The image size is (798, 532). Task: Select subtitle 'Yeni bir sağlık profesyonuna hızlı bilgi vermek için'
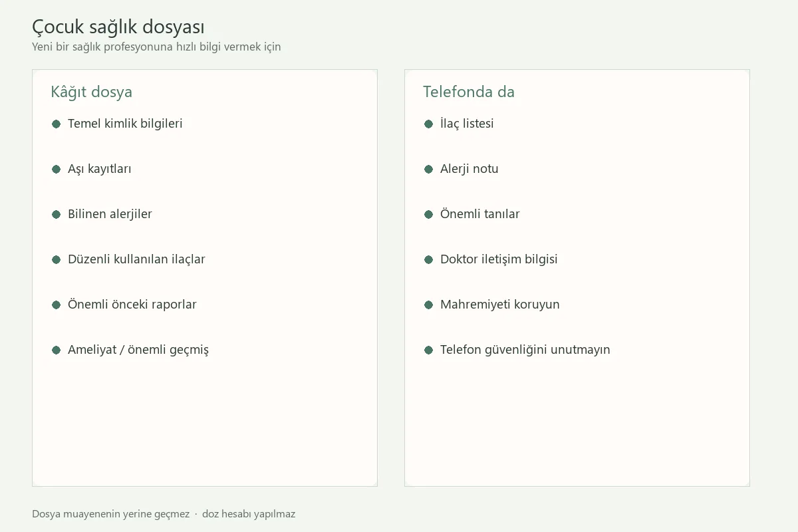(156, 47)
